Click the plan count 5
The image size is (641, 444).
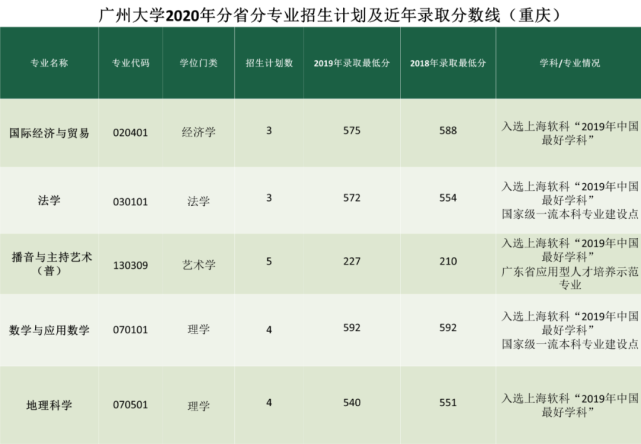click(x=269, y=261)
